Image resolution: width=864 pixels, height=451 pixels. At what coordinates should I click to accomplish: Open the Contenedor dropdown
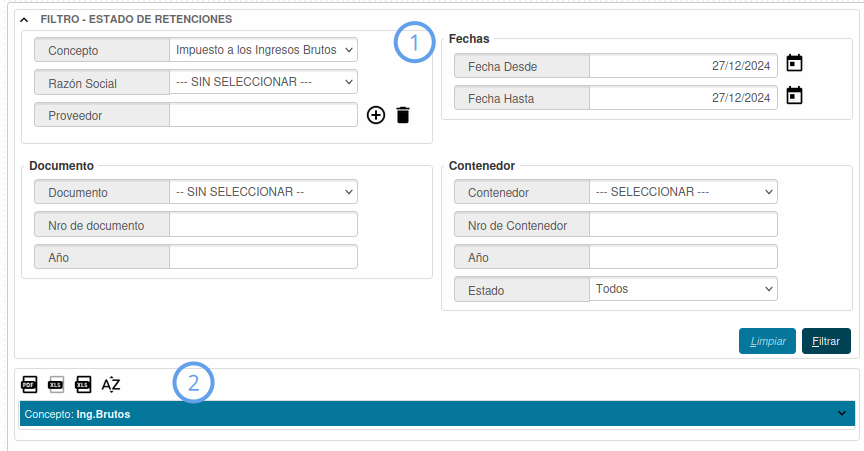click(683, 192)
